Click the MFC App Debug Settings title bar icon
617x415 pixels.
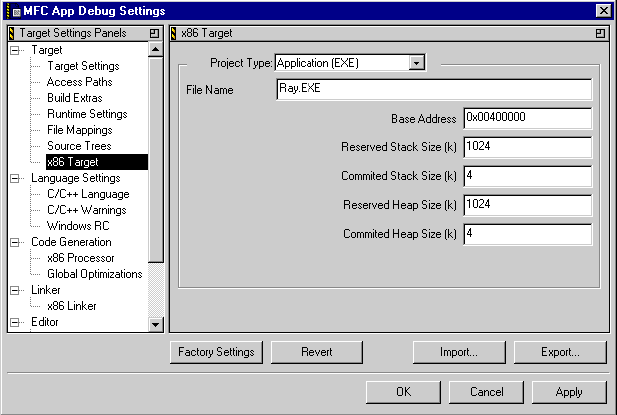(14, 11)
